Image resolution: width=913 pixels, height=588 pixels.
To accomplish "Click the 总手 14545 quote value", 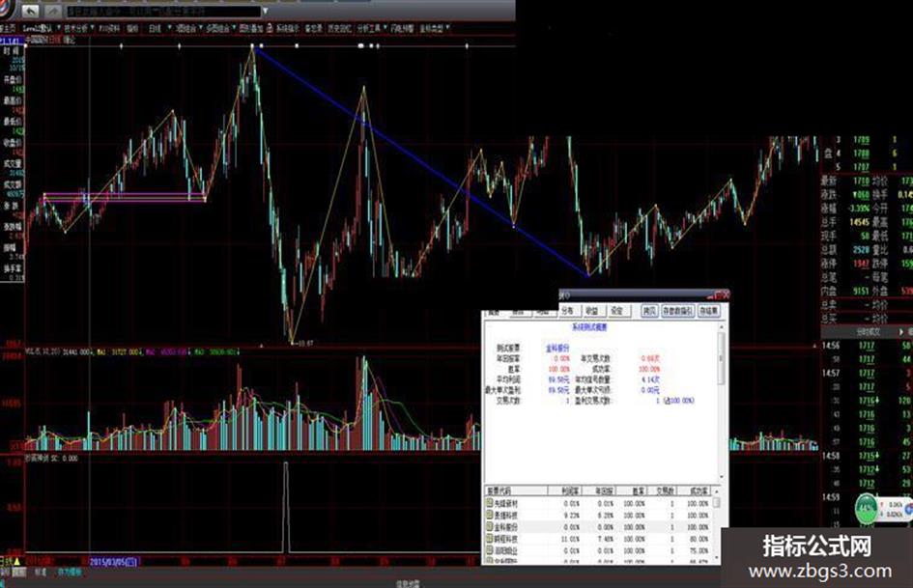I will tap(859, 222).
